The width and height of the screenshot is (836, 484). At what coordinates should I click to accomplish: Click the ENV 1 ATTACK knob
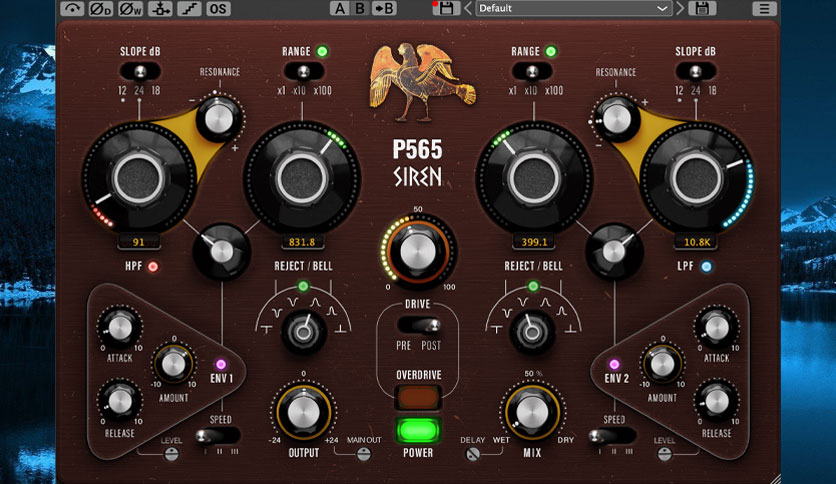[120, 328]
